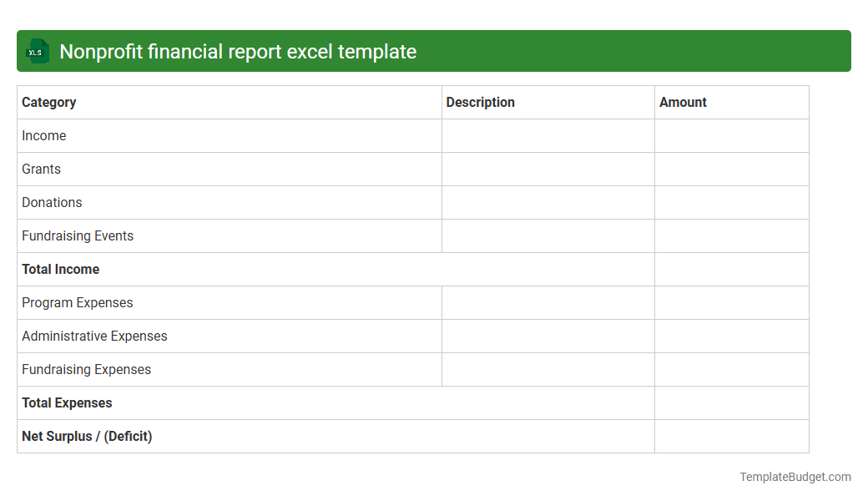
Task: Click the Program Expenses cell
Action: (x=77, y=302)
